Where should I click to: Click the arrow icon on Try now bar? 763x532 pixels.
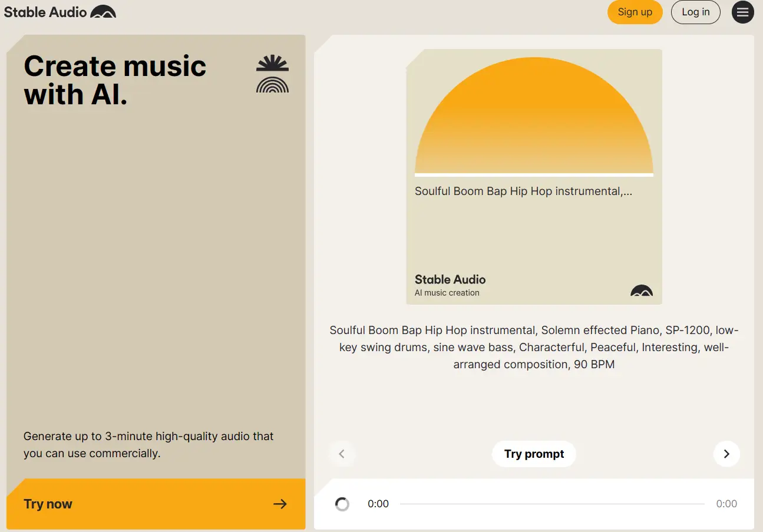click(280, 504)
